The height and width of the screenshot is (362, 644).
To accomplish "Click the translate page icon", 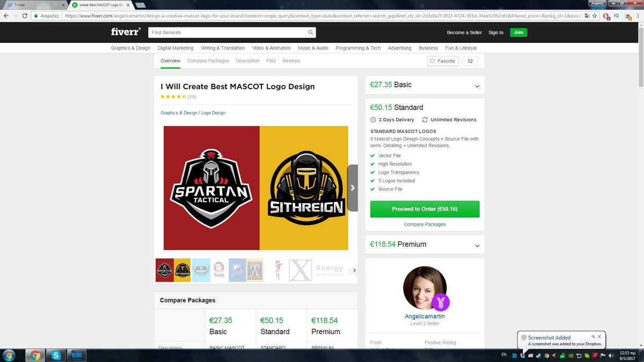I will click(x=587, y=16).
